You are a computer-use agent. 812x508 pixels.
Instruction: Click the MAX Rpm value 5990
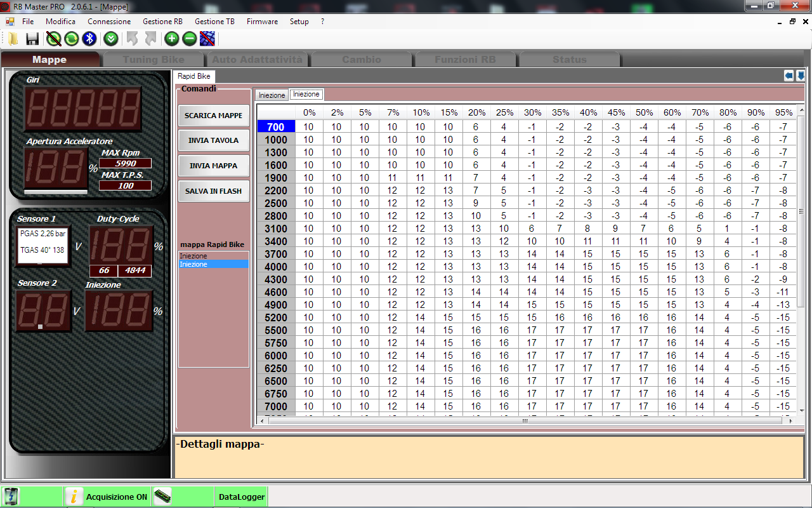pos(125,163)
